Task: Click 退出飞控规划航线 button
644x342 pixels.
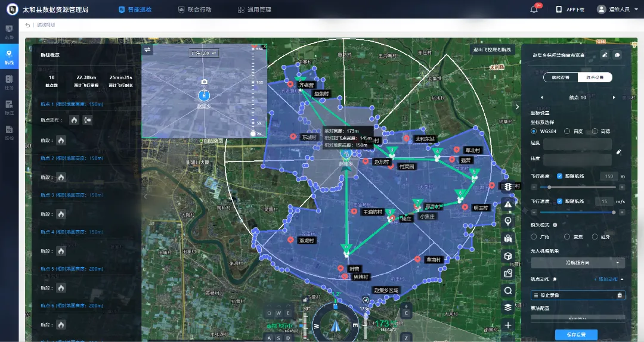Action: point(491,50)
